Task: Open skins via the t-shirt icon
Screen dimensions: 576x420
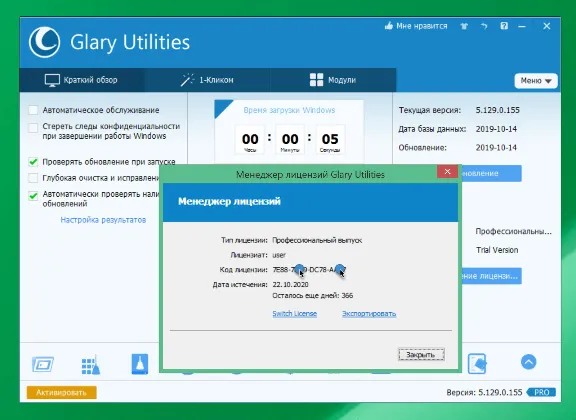Action: (x=464, y=26)
